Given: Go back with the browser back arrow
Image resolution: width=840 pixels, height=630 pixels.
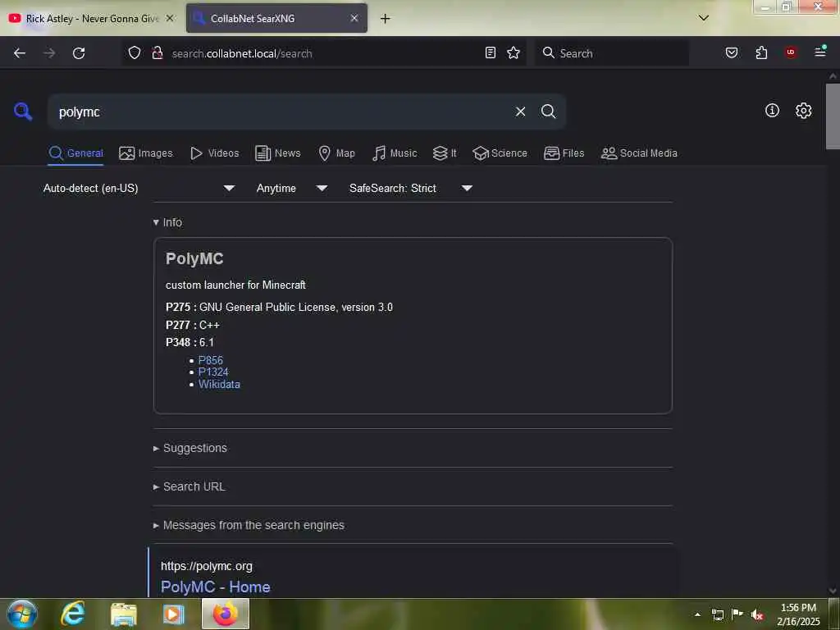Looking at the screenshot, I should [x=20, y=53].
